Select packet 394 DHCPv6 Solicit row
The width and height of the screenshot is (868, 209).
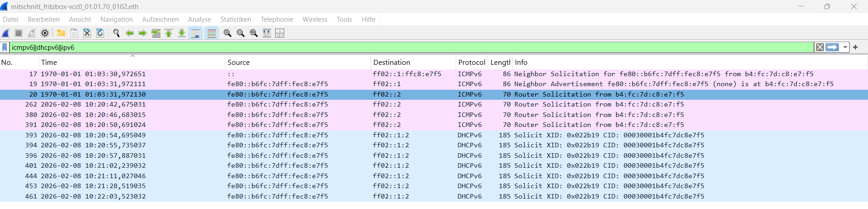coord(434,145)
